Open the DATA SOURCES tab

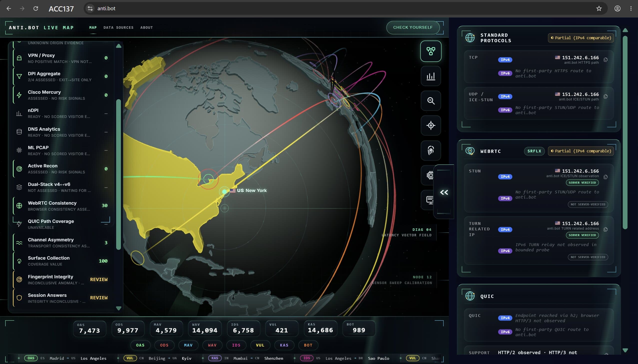(x=118, y=27)
